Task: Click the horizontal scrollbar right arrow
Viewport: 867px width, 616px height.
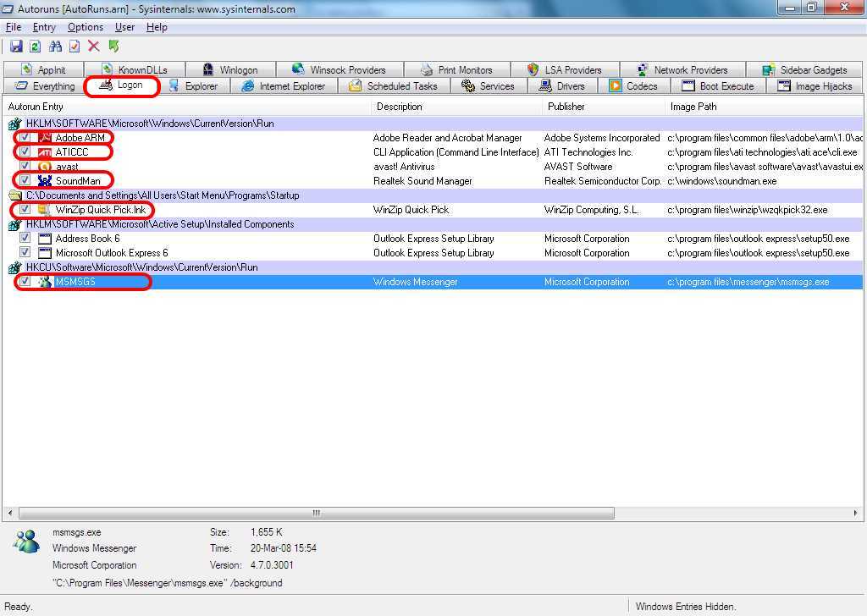Action: pyautogui.click(x=855, y=514)
